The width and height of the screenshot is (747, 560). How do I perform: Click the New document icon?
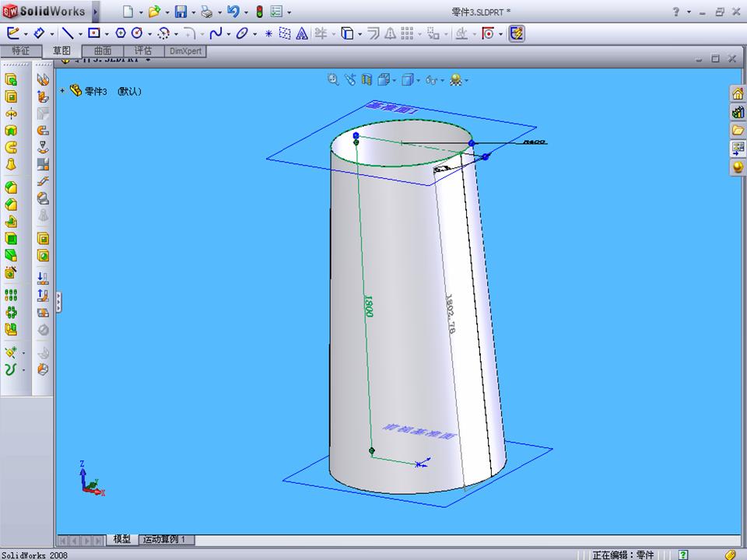(x=128, y=12)
